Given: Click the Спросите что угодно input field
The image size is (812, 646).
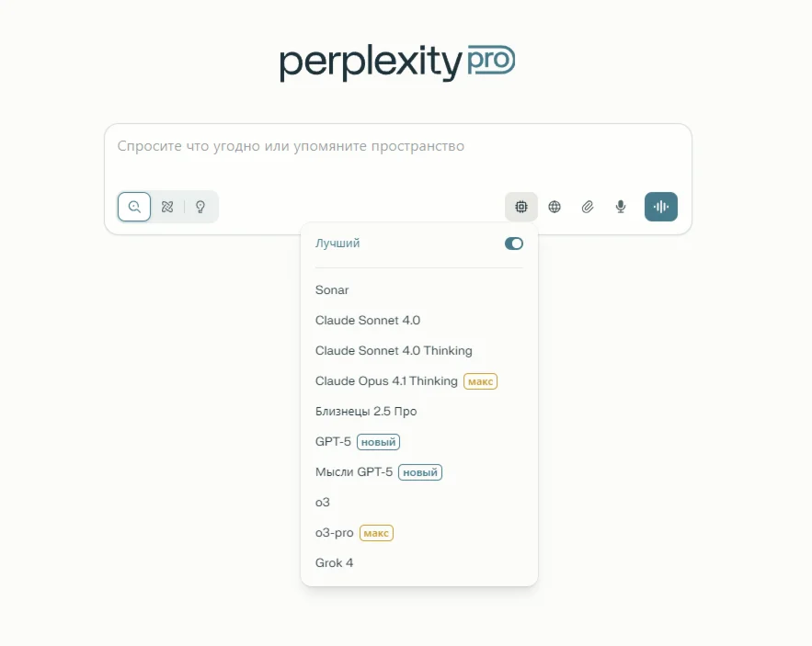Looking at the screenshot, I should pyautogui.click(x=397, y=147).
